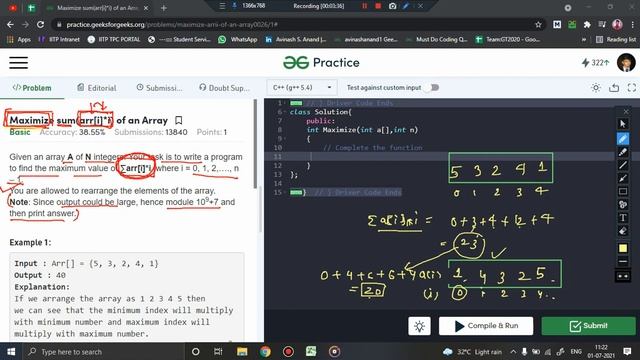Open the Apps bookmark shortcut
640x360 pixels.
pos(19,39)
